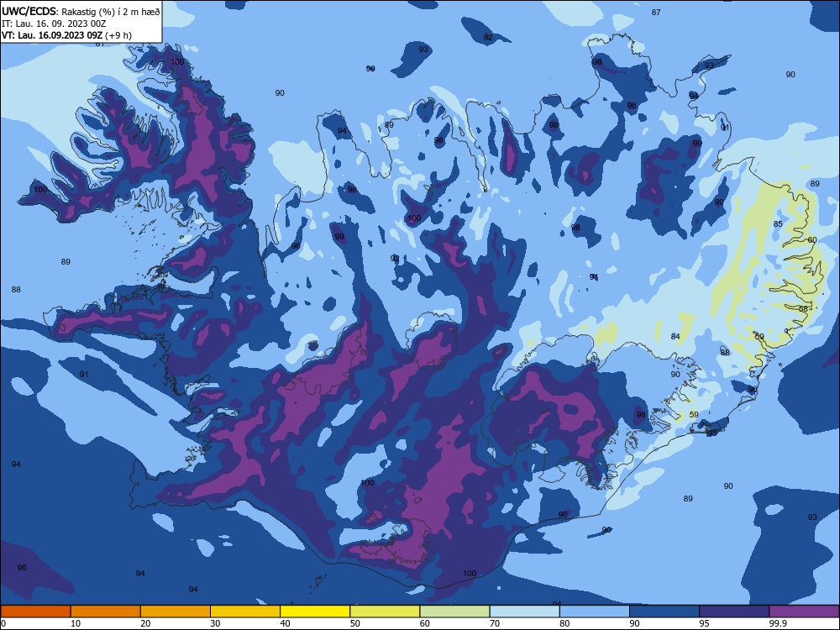Select the legend scale label '70'
The image size is (840, 630).
click(x=495, y=623)
